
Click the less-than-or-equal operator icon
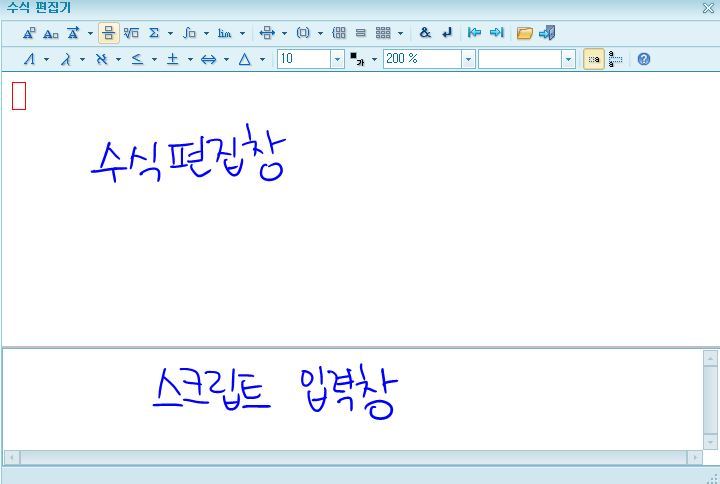pyautogui.click(x=137, y=59)
